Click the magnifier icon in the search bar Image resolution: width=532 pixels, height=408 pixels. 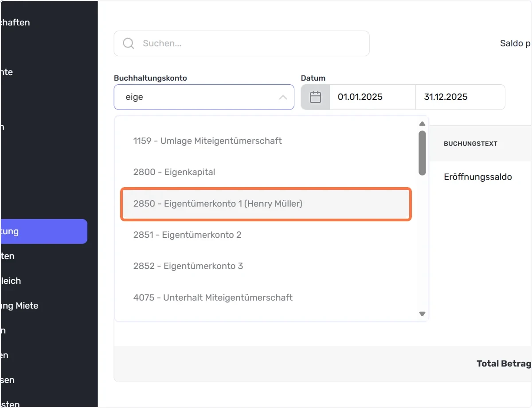tap(129, 43)
